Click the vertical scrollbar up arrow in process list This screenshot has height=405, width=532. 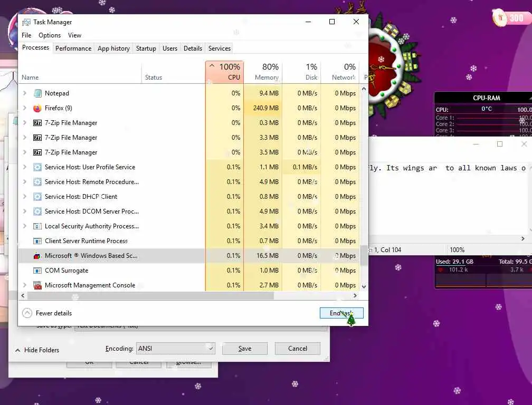pos(364,89)
